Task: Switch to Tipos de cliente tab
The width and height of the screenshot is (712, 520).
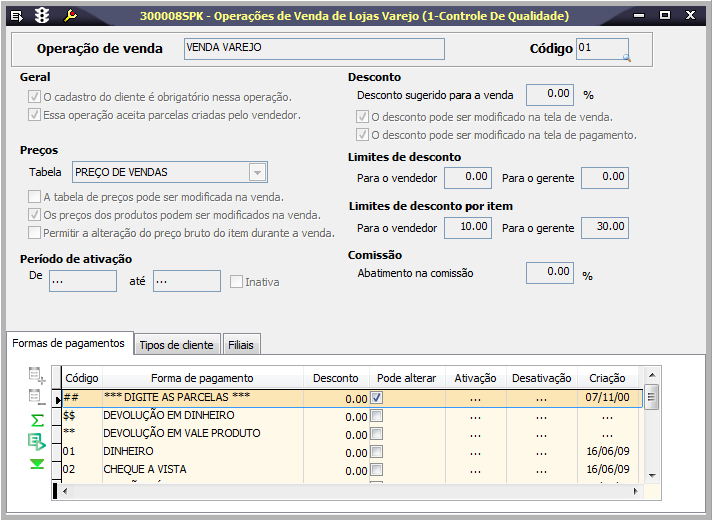Action: (x=176, y=345)
